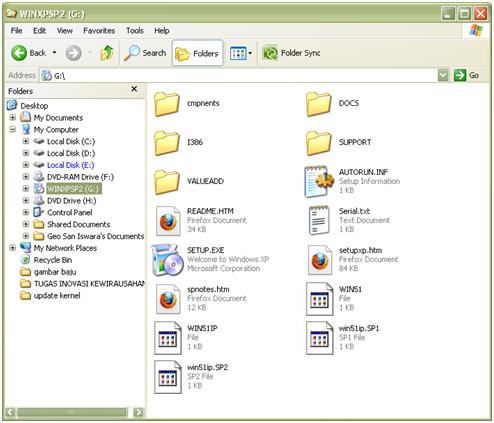Expand DVD-RAM Drive (F:) node

coord(26,177)
